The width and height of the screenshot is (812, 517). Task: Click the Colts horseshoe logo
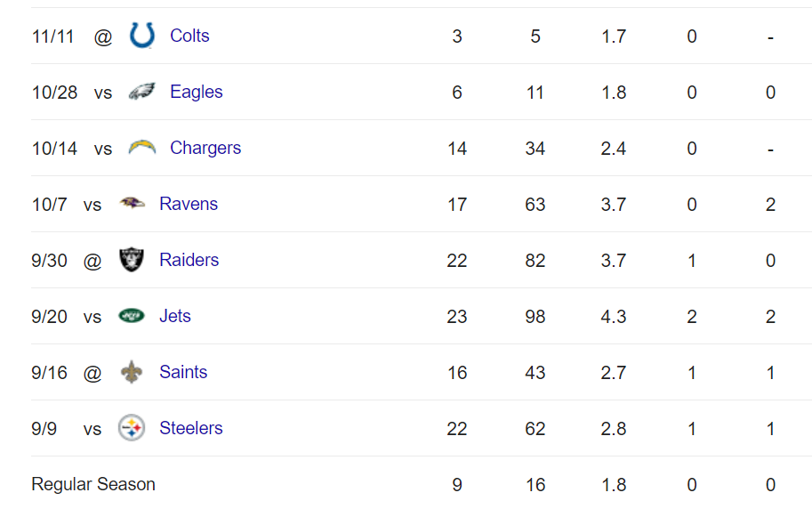pyautogui.click(x=142, y=36)
